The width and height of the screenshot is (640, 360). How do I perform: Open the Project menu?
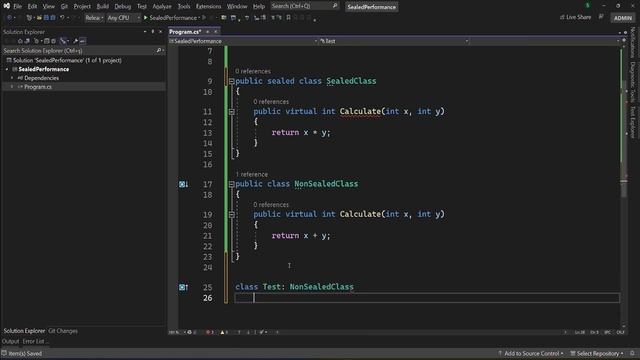pos(82,6)
